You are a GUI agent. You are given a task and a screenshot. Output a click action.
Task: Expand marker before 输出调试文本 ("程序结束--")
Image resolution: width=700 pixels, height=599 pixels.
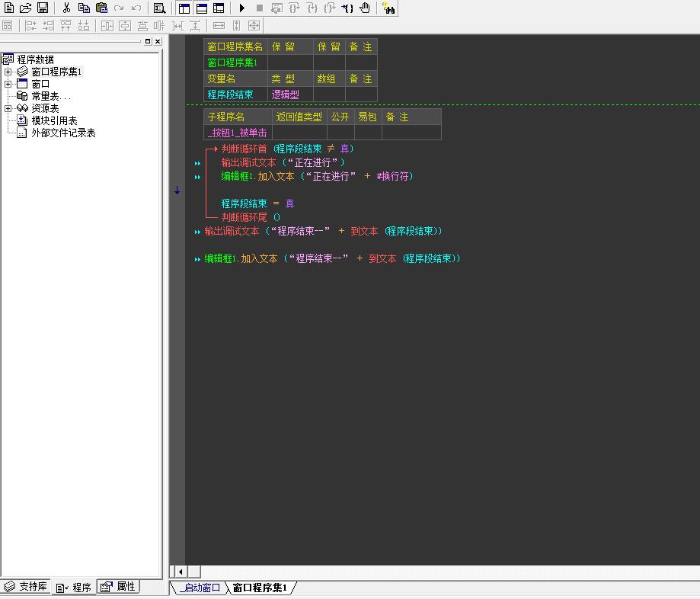point(197,232)
